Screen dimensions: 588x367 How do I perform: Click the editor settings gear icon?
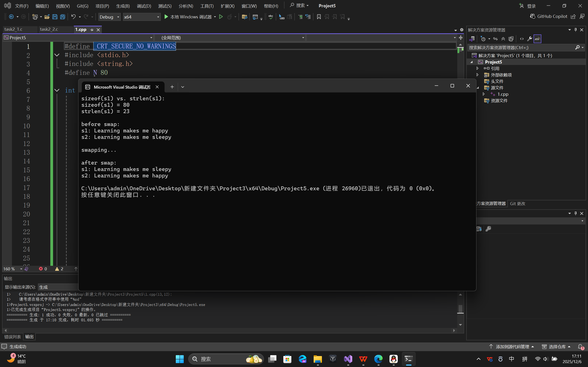[462, 30]
